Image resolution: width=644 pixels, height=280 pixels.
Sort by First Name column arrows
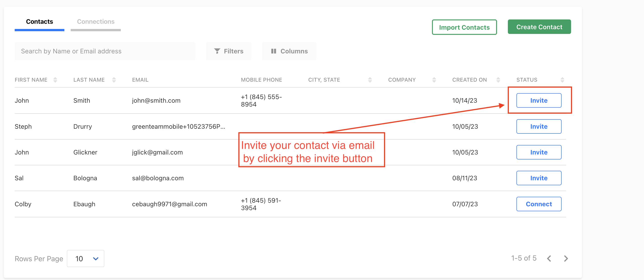[55, 80]
